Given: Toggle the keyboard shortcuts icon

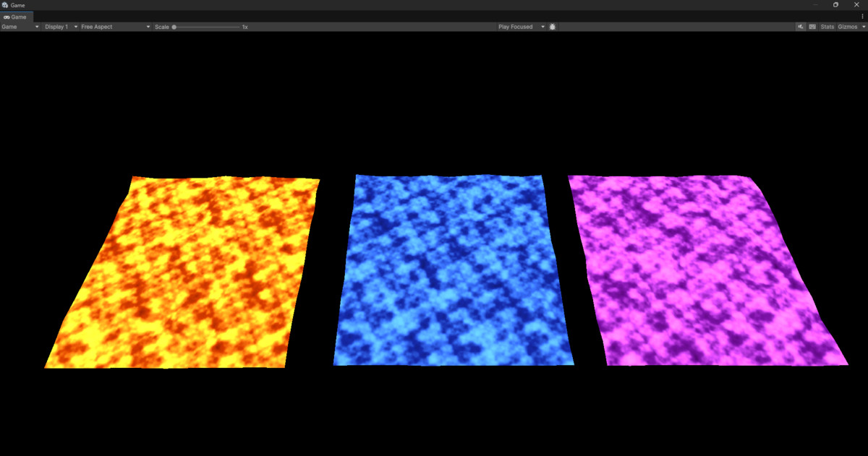Looking at the screenshot, I should (812, 27).
